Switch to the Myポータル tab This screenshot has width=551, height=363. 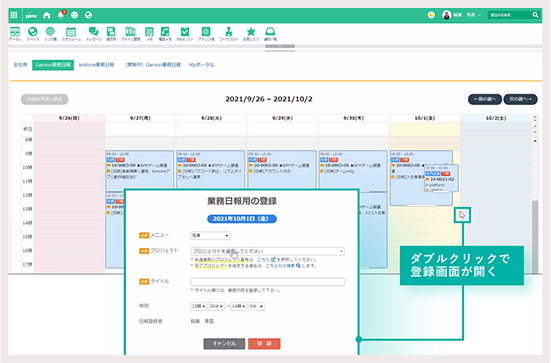pyautogui.click(x=201, y=65)
